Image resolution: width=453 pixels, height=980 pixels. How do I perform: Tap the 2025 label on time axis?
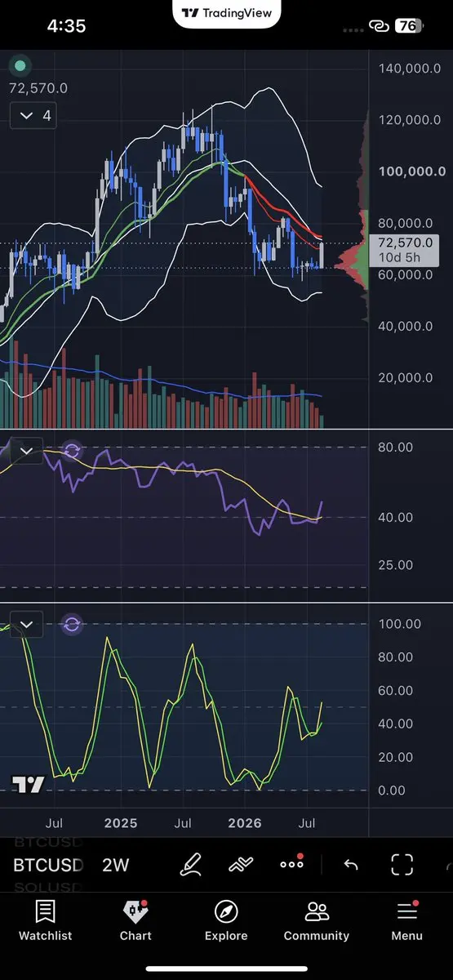[x=121, y=822]
